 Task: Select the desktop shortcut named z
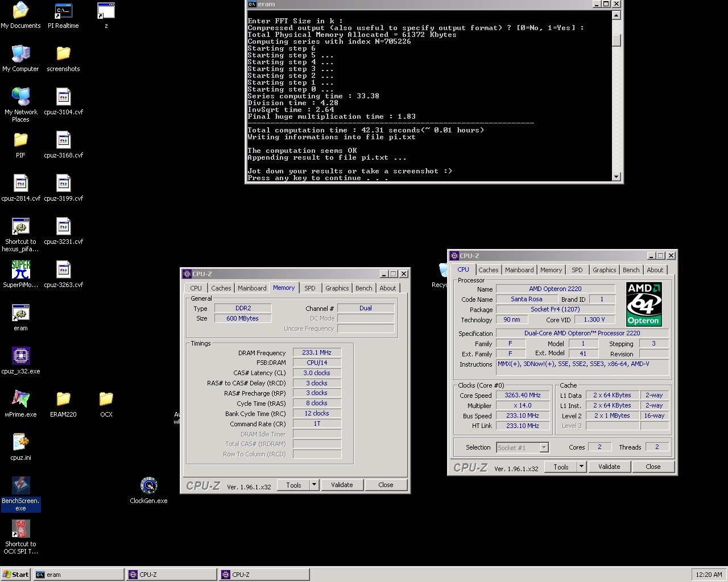pyautogui.click(x=106, y=15)
